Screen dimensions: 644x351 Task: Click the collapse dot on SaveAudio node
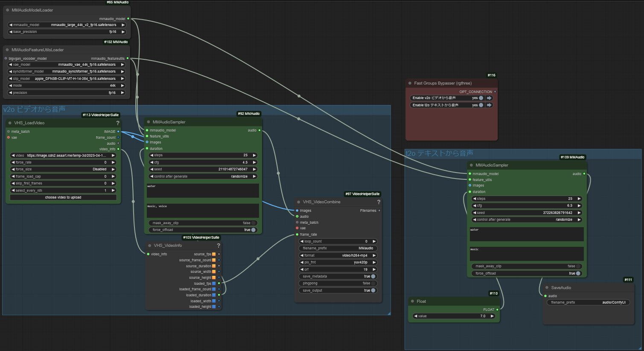(x=547, y=288)
